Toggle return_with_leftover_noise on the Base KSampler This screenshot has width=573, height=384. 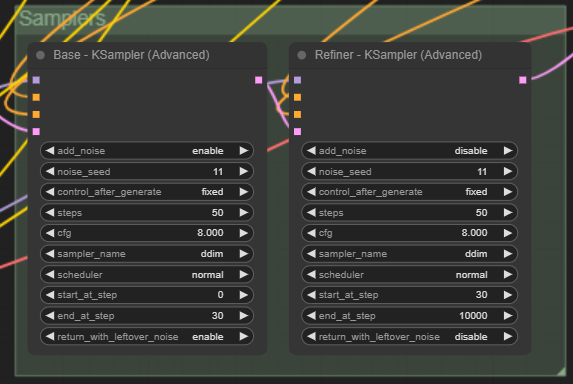click(x=147, y=337)
